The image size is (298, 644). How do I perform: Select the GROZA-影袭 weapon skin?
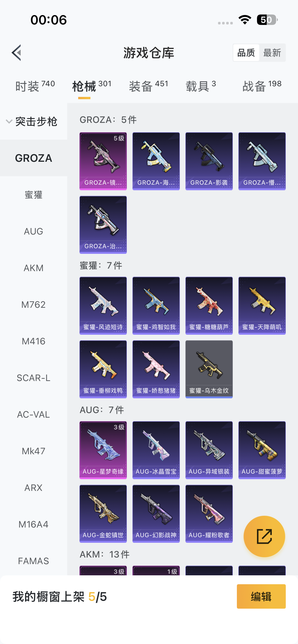209,161
